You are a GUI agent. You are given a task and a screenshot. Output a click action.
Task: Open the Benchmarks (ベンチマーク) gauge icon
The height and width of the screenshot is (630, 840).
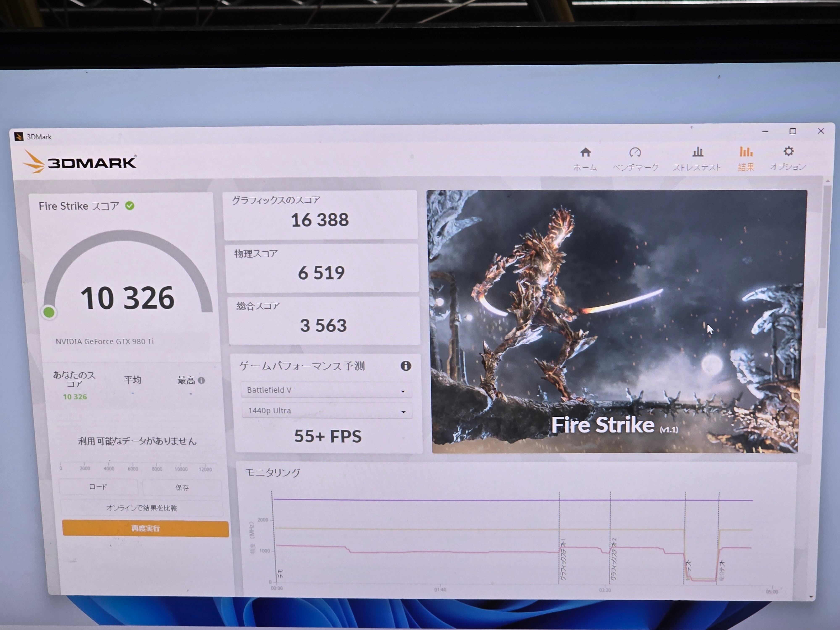(635, 153)
